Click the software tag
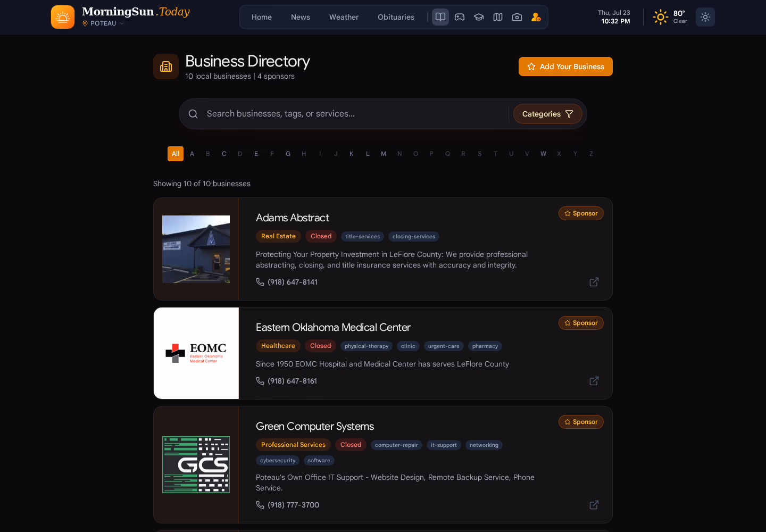The image size is (766, 532). pos(319,461)
